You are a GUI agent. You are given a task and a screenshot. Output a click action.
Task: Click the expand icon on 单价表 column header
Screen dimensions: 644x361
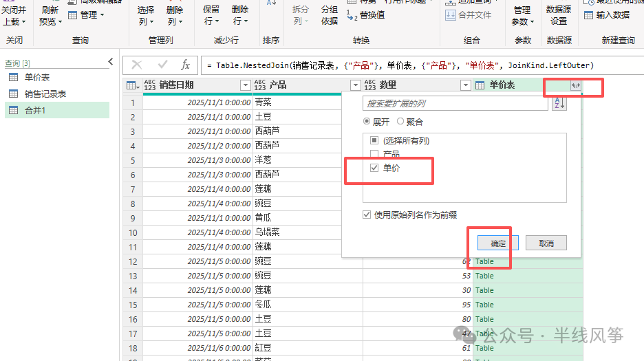pos(576,85)
